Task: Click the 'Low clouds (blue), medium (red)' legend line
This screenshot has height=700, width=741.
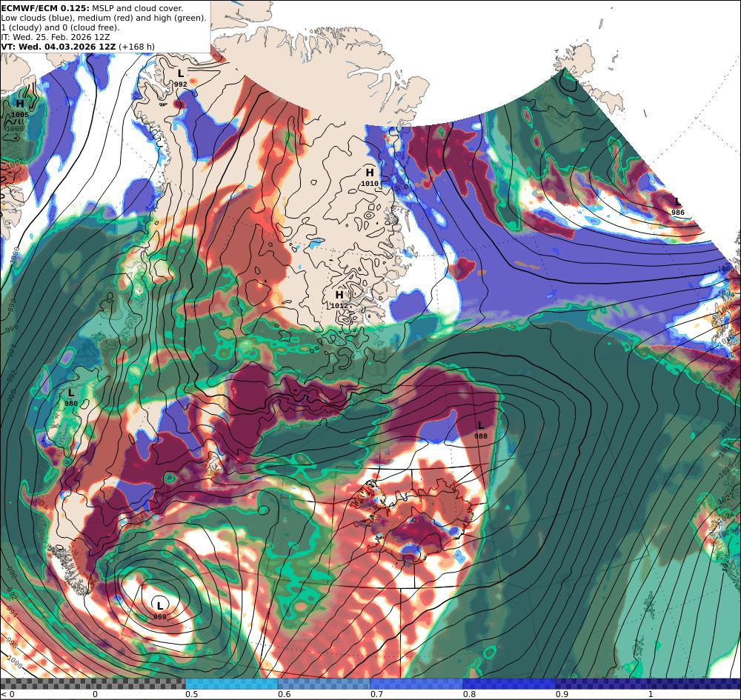Action: (104, 18)
